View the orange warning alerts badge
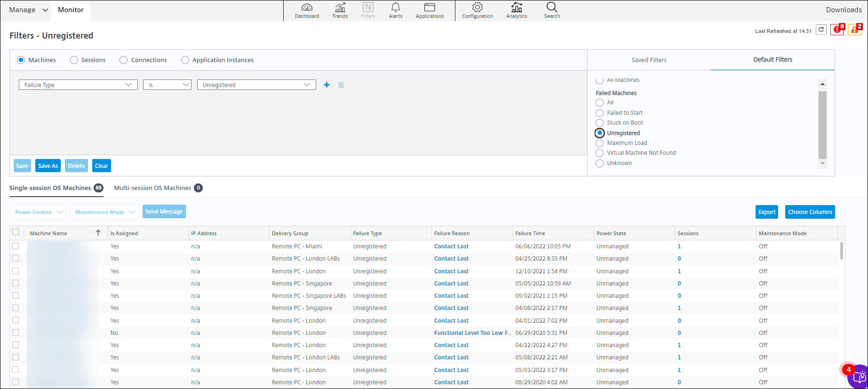 (855, 29)
